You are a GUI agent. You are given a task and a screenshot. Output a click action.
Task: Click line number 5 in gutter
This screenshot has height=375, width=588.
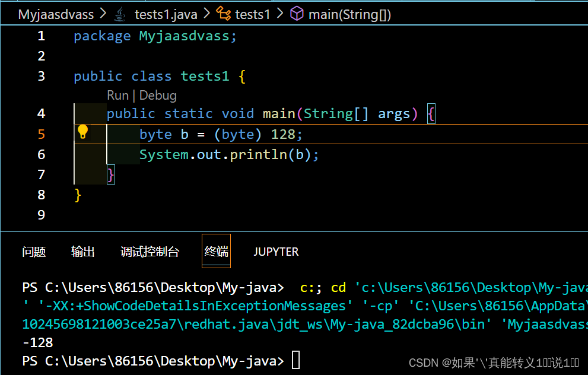[42, 134]
